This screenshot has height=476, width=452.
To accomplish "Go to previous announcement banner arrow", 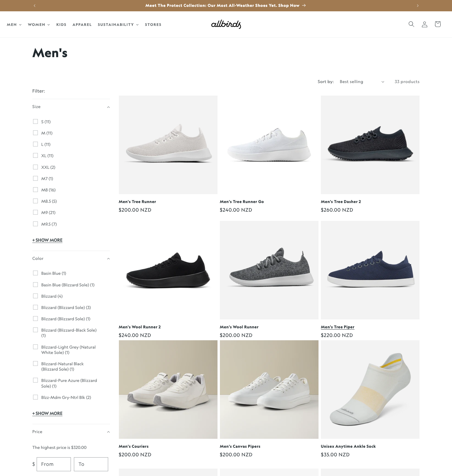I will [35, 6].
